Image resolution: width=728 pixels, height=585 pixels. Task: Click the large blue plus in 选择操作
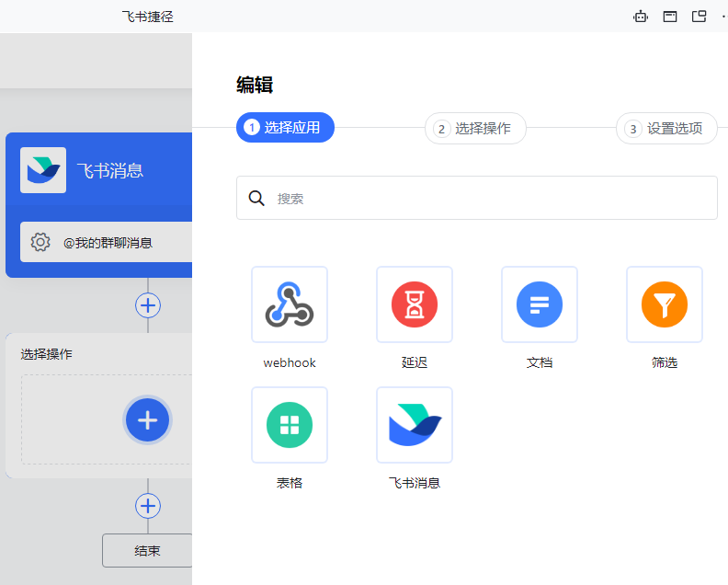[148, 420]
